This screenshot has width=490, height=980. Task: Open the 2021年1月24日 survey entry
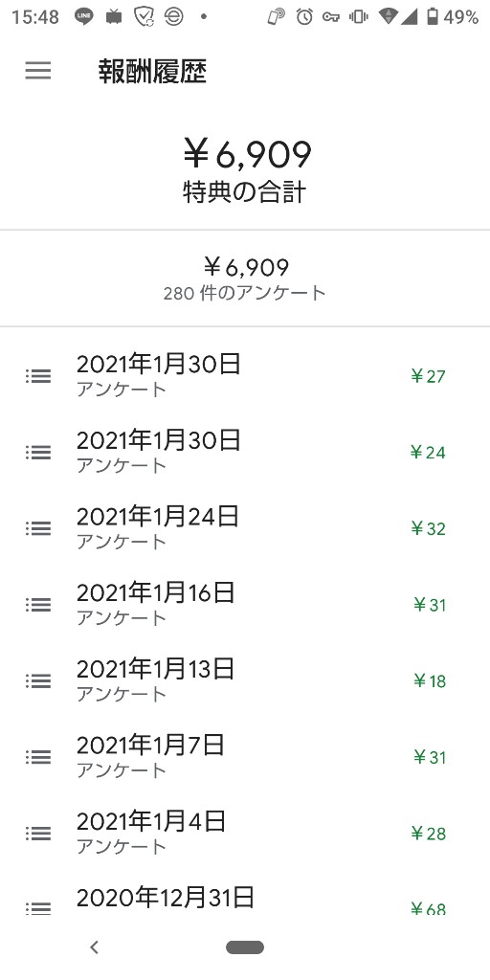[x=245, y=528]
